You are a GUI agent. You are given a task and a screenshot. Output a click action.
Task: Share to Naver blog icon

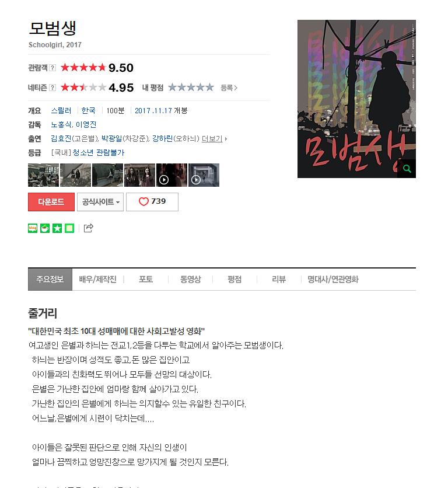pyautogui.click(x=33, y=228)
